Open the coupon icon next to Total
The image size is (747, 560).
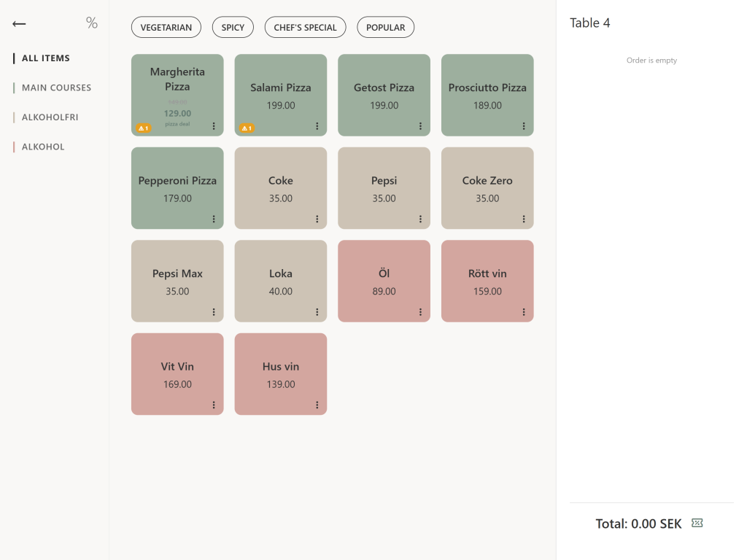click(697, 524)
